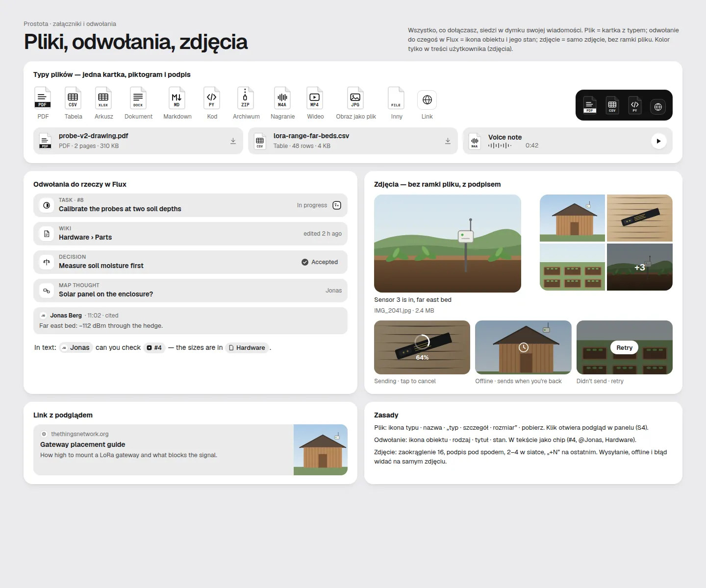
Task: Select the JPG Obraz jako plik icon
Action: pyautogui.click(x=355, y=98)
